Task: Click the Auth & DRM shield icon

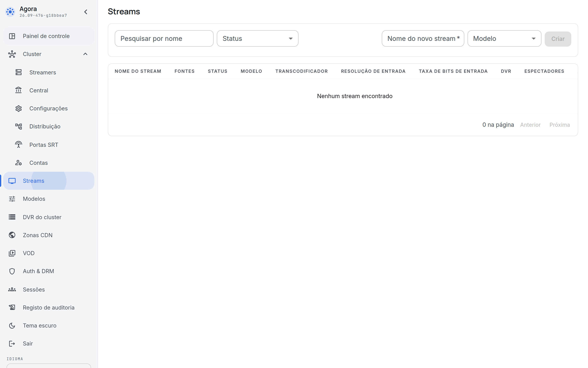Action: pyautogui.click(x=12, y=271)
